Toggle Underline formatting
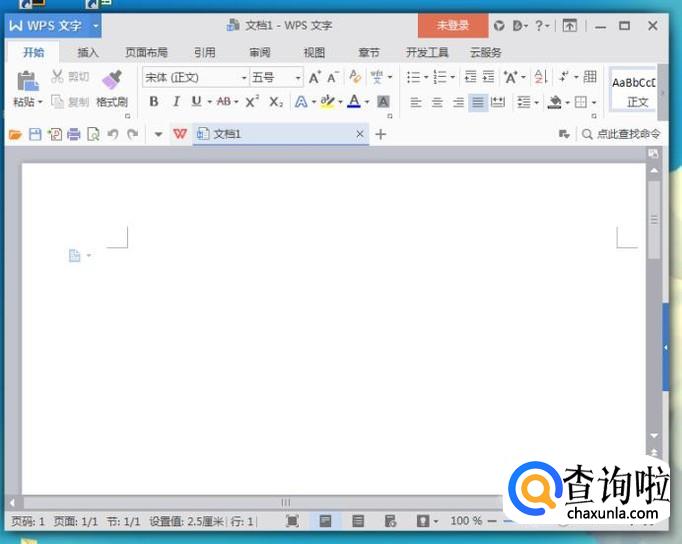682x544 pixels. pos(196,102)
